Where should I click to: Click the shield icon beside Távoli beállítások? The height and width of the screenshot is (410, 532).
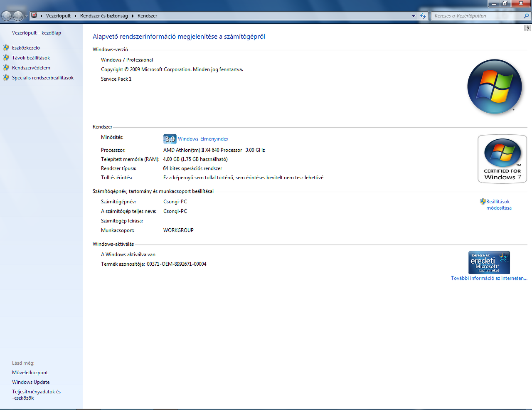(6, 58)
